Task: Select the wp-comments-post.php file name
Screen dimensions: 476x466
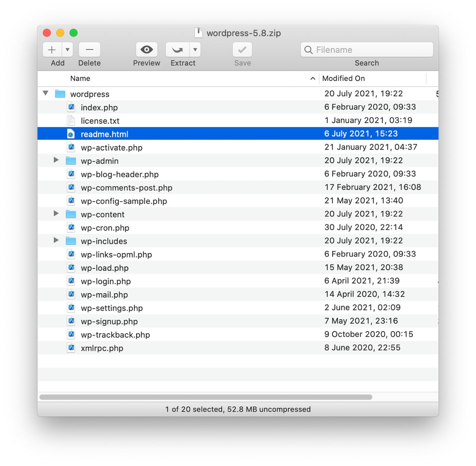Action: click(x=126, y=188)
